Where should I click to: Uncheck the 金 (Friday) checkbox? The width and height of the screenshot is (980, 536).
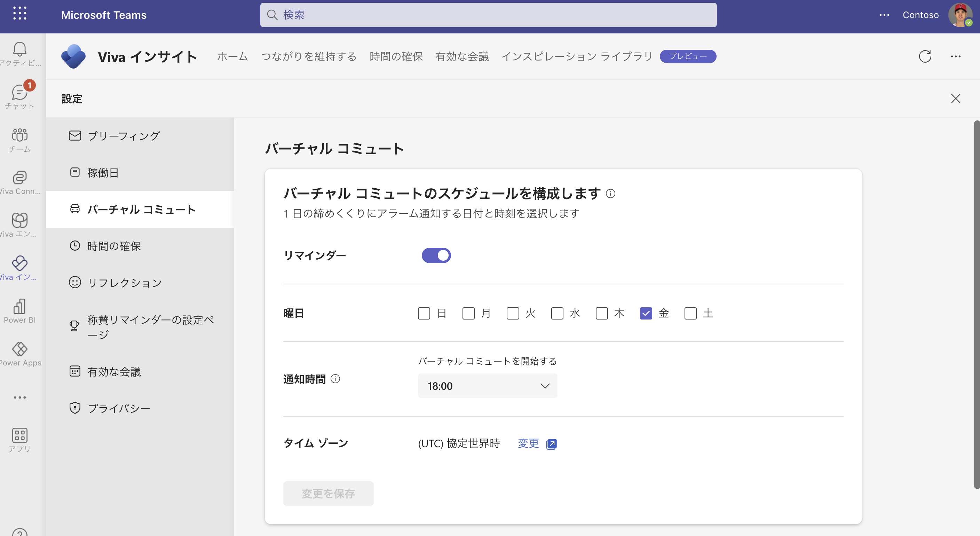click(646, 314)
